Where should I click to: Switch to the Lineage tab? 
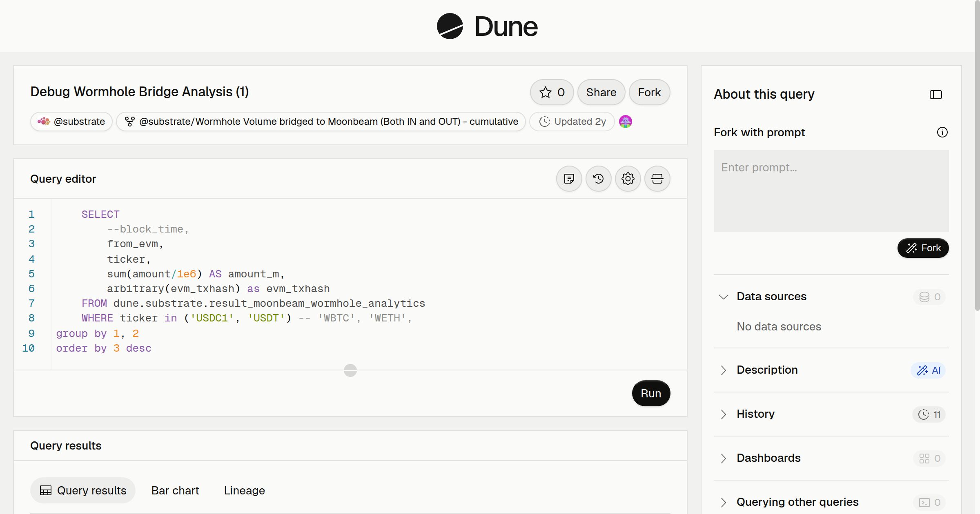[244, 490]
